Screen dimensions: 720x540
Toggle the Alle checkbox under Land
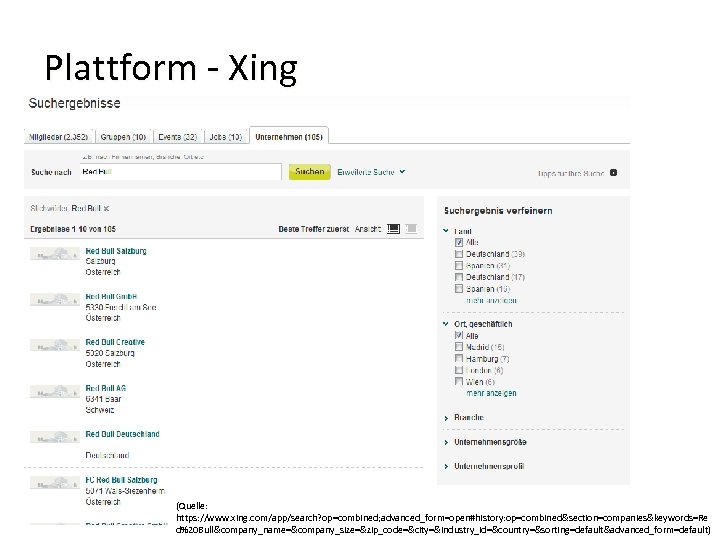(x=459, y=242)
